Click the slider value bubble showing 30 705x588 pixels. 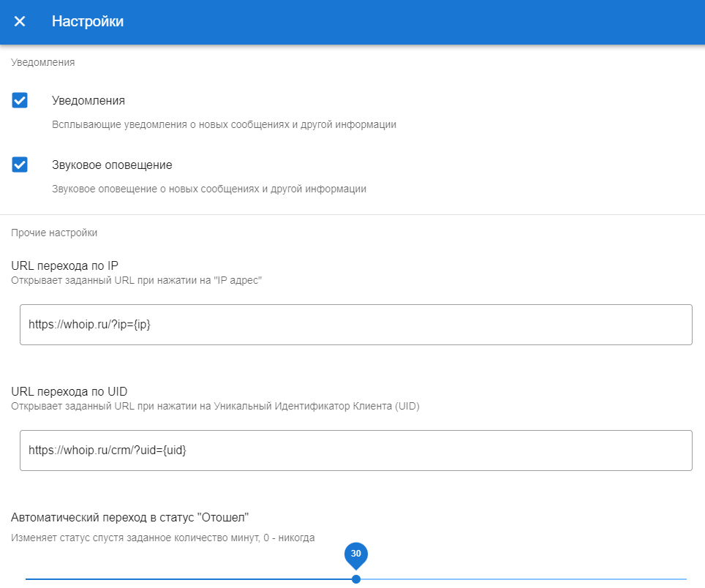coord(356,554)
